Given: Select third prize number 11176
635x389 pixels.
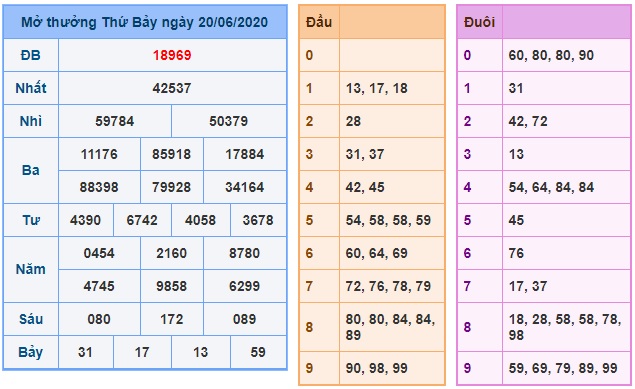Looking at the screenshot, I should coord(99,154).
